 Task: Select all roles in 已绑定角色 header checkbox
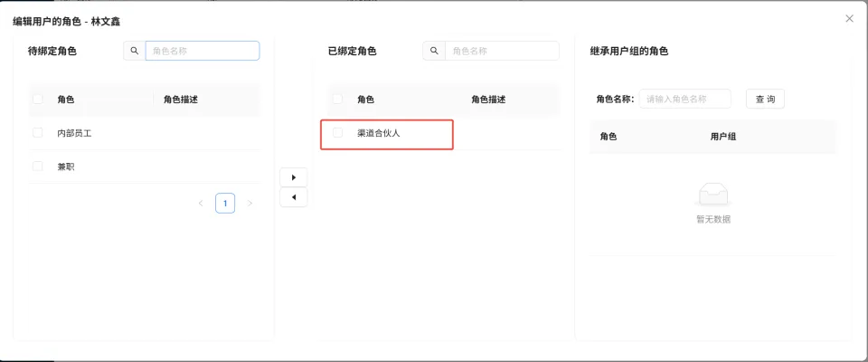[338, 100]
